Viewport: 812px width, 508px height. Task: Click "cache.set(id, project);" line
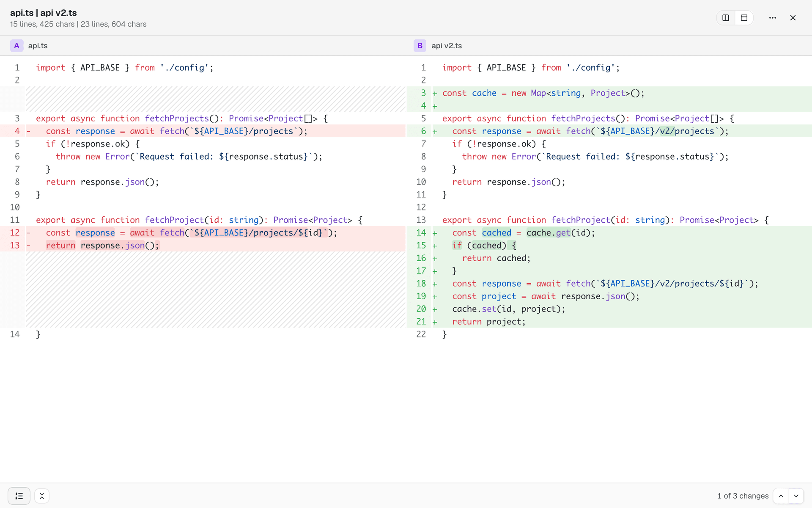[509, 309]
